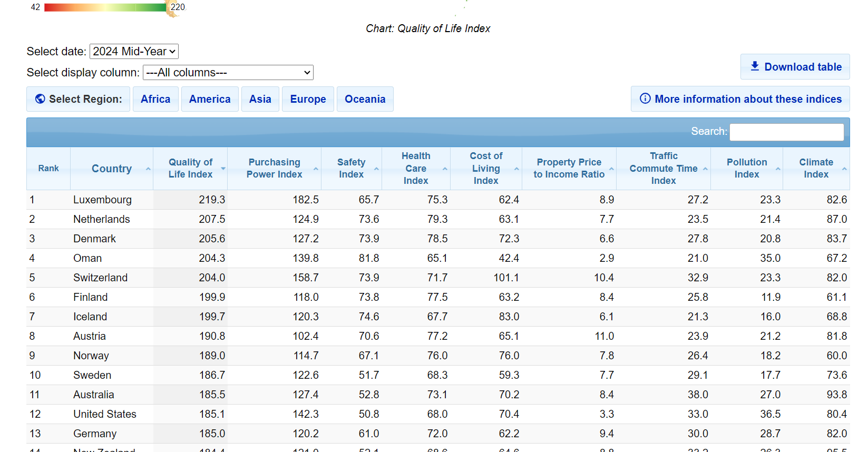
Task: Click the globe icon next to Select Region
Action: [40, 99]
